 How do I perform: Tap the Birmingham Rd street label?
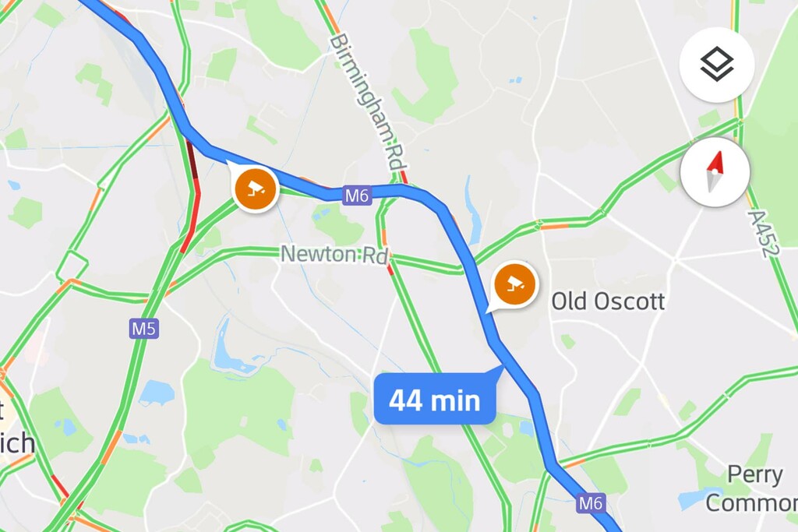tap(368, 102)
